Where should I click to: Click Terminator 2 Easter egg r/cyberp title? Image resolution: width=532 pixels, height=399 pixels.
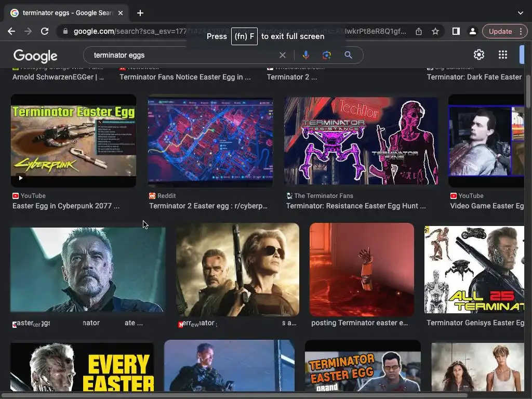point(208,206)
